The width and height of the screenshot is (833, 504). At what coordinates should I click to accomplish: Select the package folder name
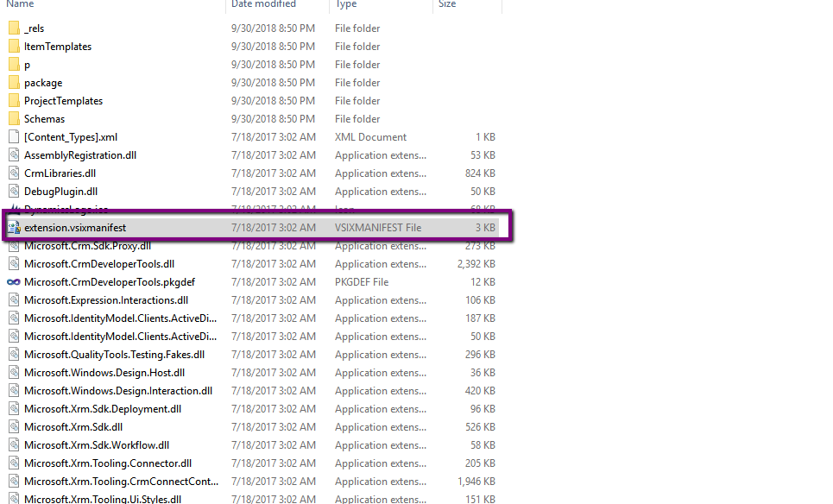(43, 83)
